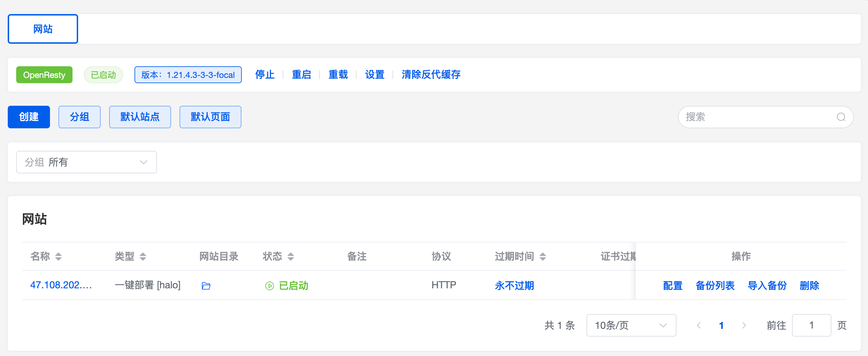This screenshot has height=356, width=868.
Task: Toggle the running status icon for the website
Action: tap(270, 286)
